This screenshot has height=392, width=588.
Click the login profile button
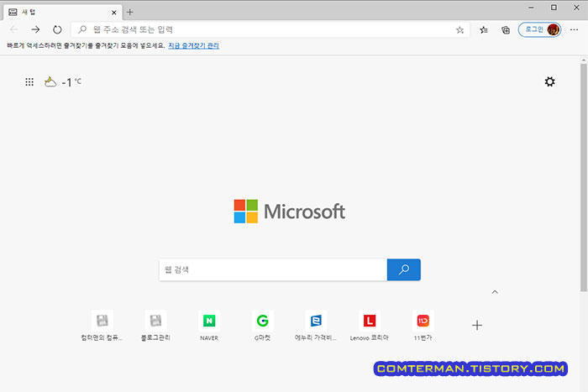tap(539, 29)
